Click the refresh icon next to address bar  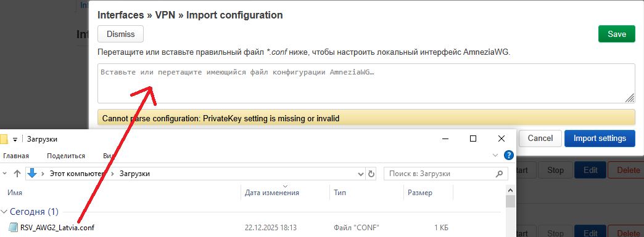tap(371, 174)
